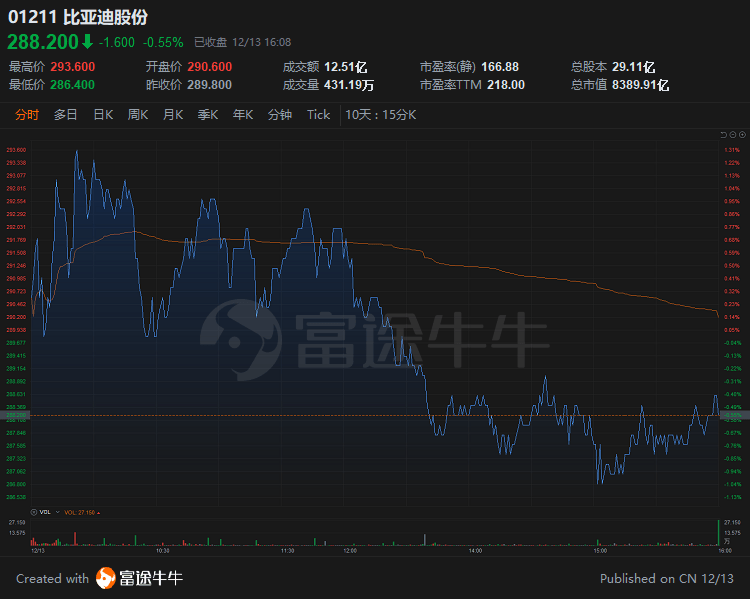Open the 日K daily candlestick tab

(x=103, y=115)
